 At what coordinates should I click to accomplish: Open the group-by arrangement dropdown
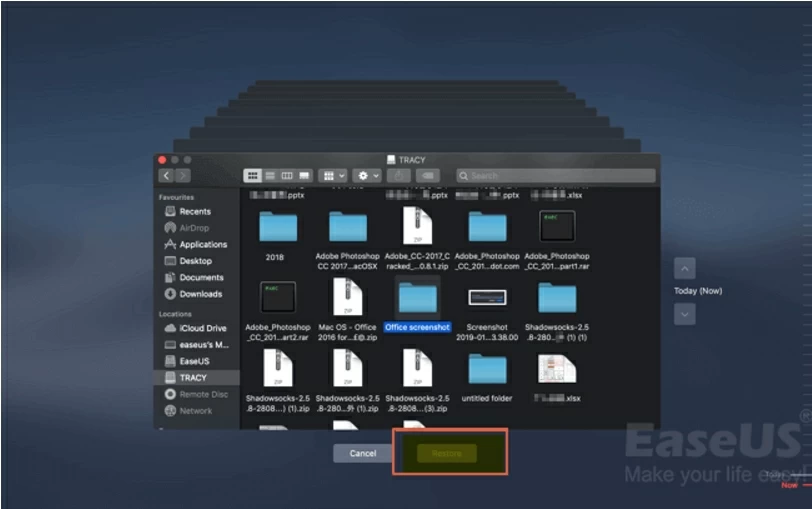point(332,176)
